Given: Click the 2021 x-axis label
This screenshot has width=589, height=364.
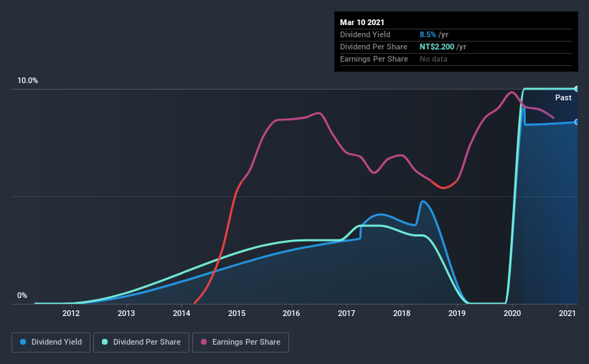Looking at the screenshot, I should click(x=567, y=313).
